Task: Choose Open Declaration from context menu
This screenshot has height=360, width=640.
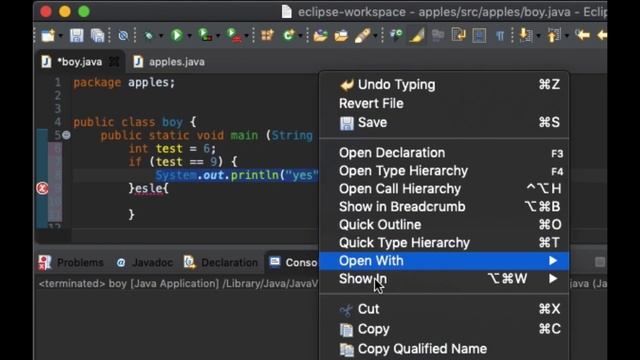Action: (x=444, y=153)
